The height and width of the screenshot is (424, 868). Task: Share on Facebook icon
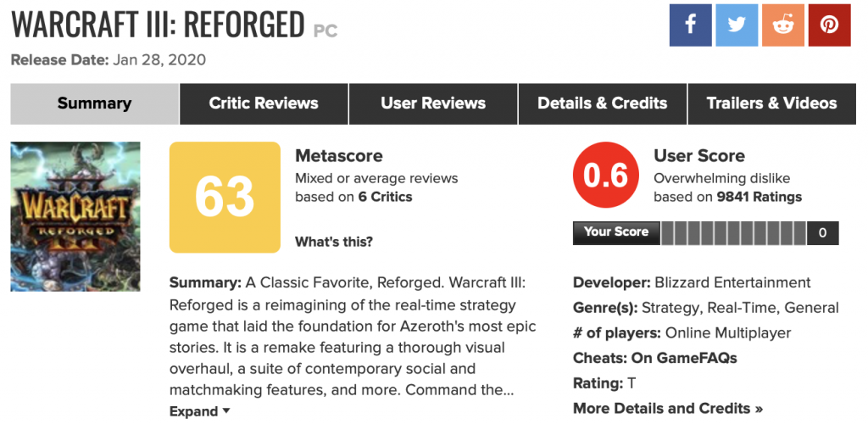691,25
